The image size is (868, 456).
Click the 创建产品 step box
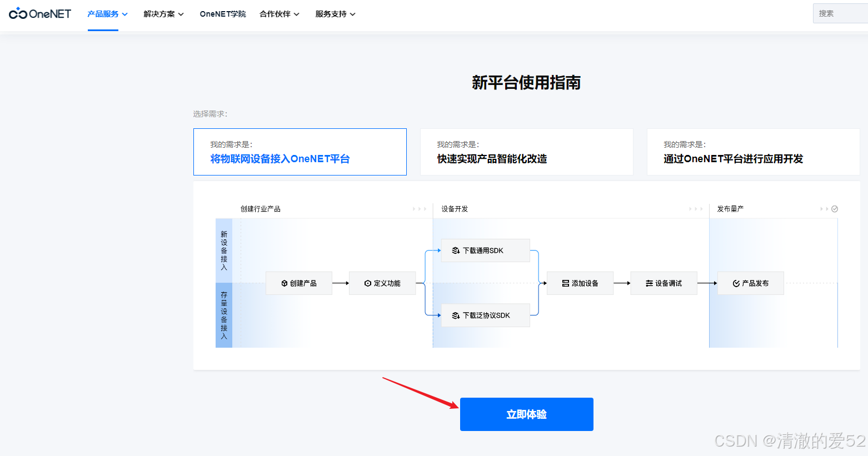299,283
